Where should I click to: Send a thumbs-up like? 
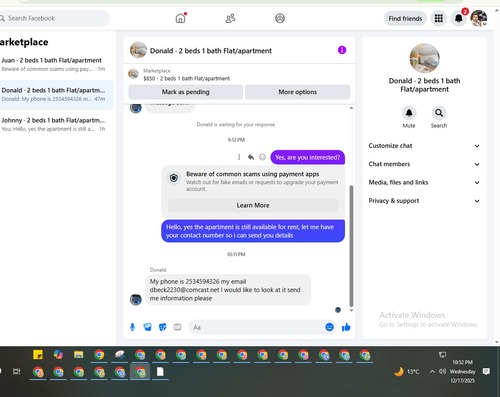346,327
